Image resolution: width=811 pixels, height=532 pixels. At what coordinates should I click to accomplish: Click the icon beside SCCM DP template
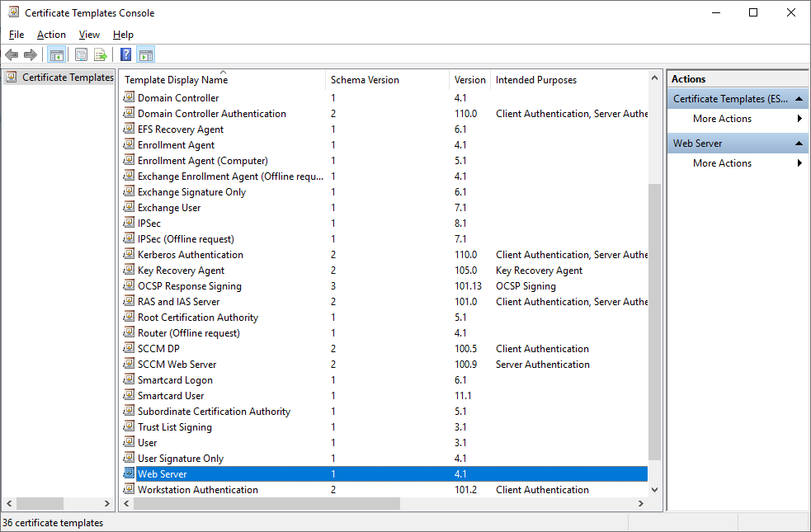pos(129,348)
